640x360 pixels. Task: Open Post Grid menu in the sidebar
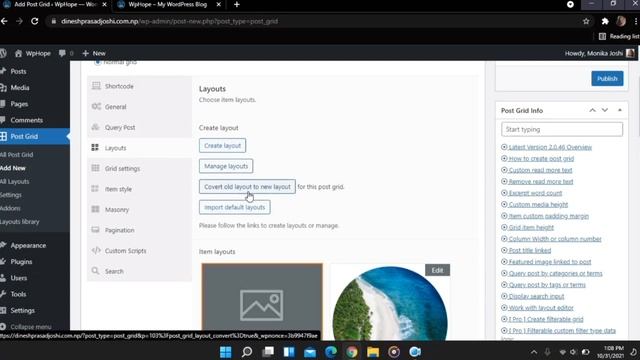click(x=34, y=136)
